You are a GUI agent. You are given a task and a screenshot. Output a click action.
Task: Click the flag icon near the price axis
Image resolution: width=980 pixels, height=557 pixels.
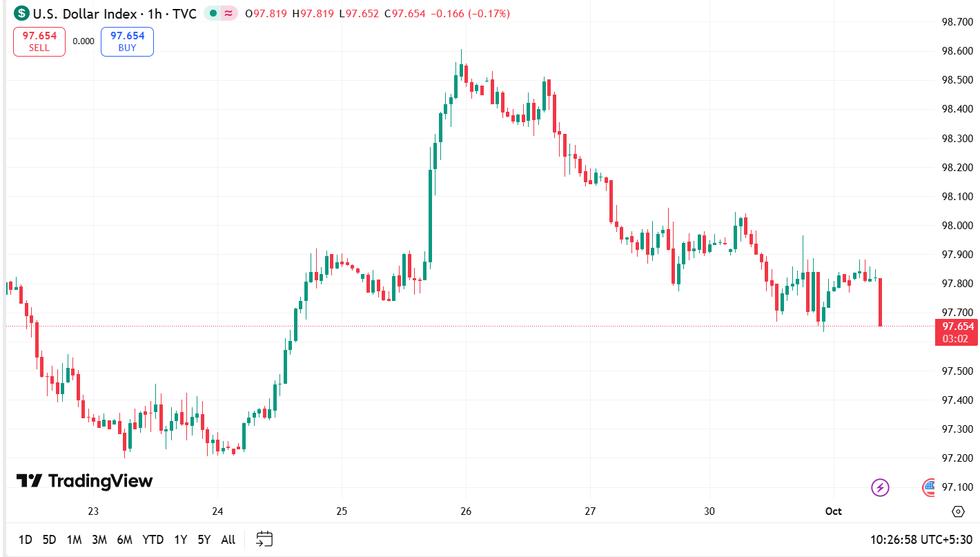[928, 488]
